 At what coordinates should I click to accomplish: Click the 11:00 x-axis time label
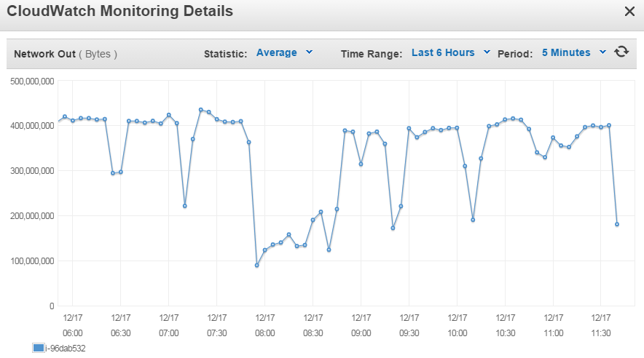point(553,333)
